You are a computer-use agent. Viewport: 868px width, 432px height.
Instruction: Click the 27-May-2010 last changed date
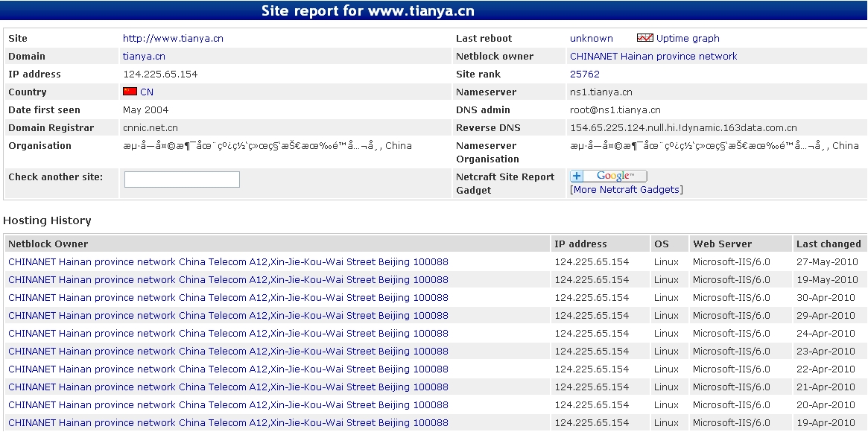(x=827, y=262)
